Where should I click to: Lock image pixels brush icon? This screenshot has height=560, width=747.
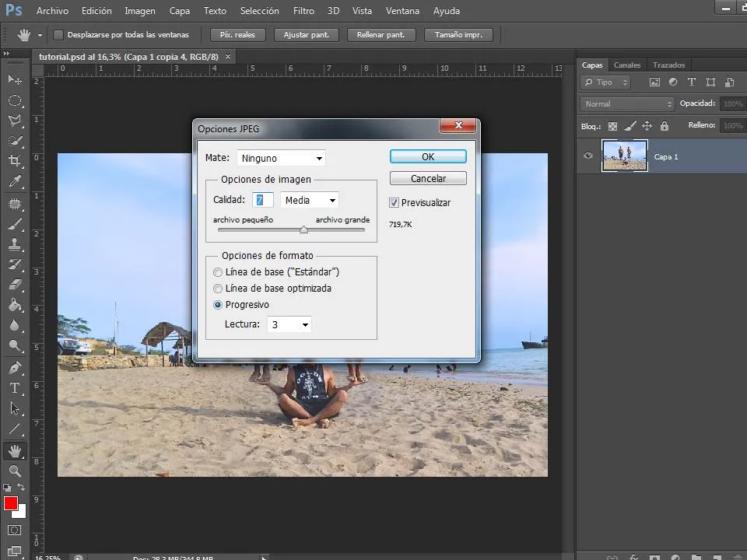pyautogui.click(x=630, y=126)
